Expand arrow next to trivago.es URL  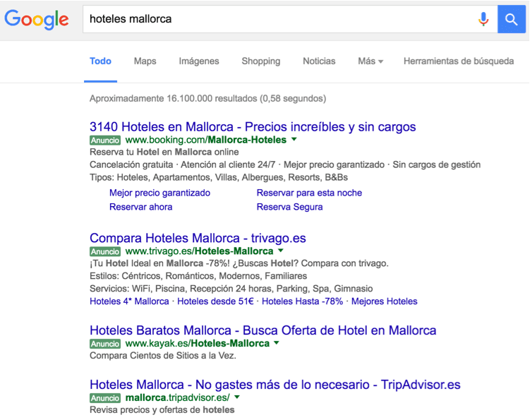(281, 251)
